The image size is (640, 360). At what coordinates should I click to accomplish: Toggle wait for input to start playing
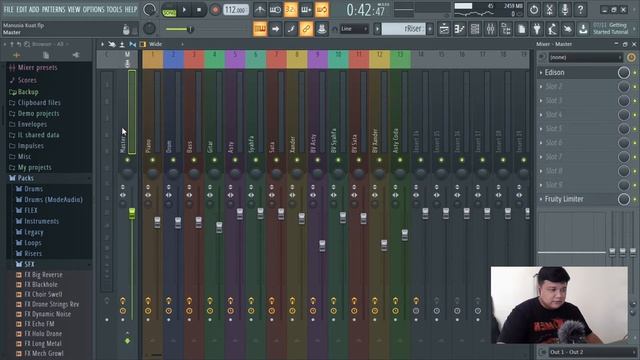click(x=275, y=9)
